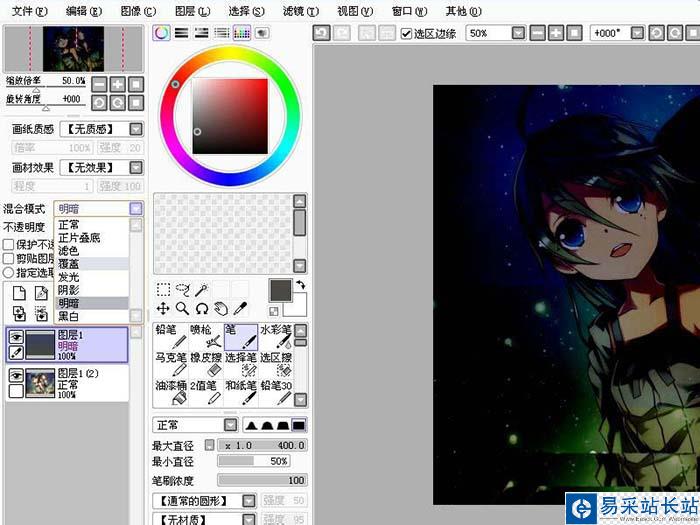Select the zoom magnifier tool
Viewport: 700px width, 525px height.
pyautogui.click(x=183, y=308)
